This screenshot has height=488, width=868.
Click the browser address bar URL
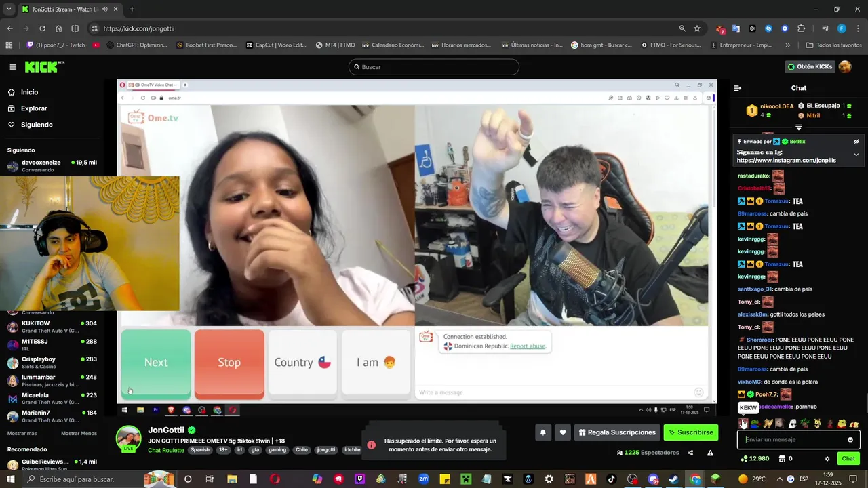click(139, 28)
